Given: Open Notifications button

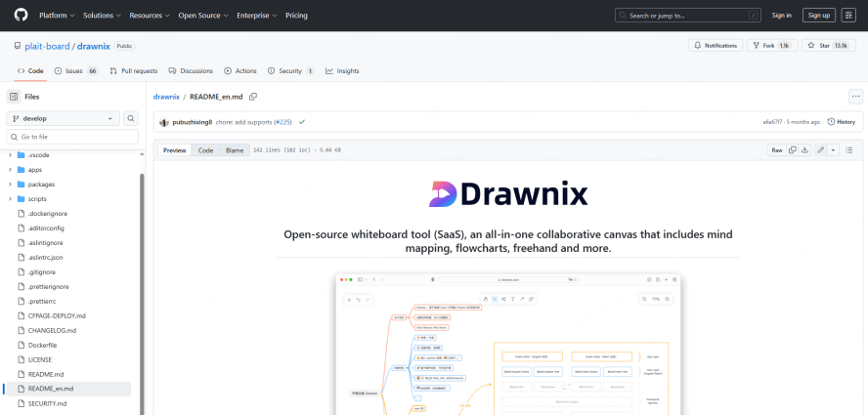Looking at the screenshot, I should tap(716, 45).
